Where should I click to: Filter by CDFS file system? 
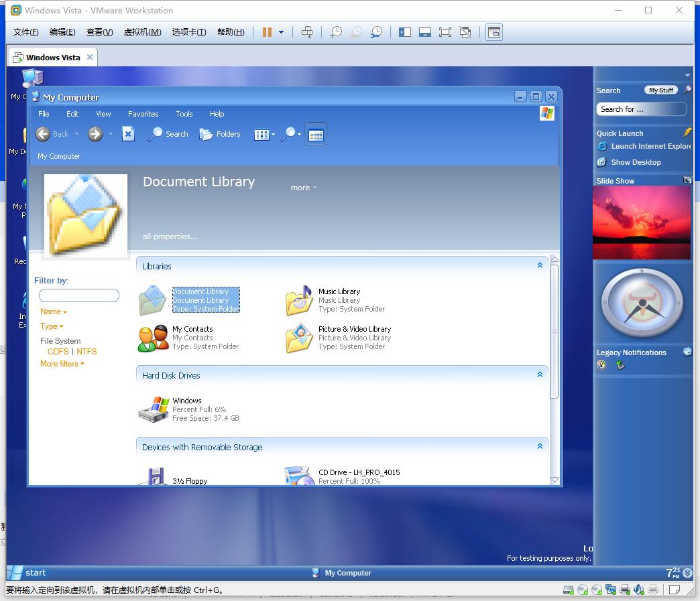(58, 352)
